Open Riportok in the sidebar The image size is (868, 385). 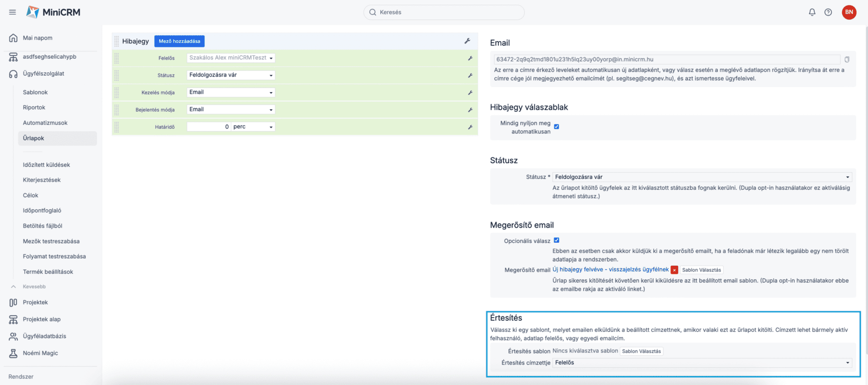pyautogui.click(x=34, y=108)
